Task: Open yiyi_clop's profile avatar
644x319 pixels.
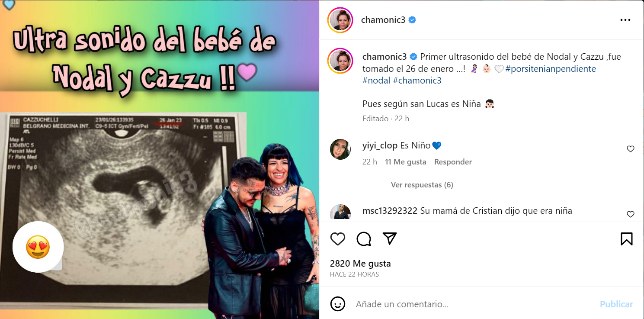Action: [x=340, y=149]
